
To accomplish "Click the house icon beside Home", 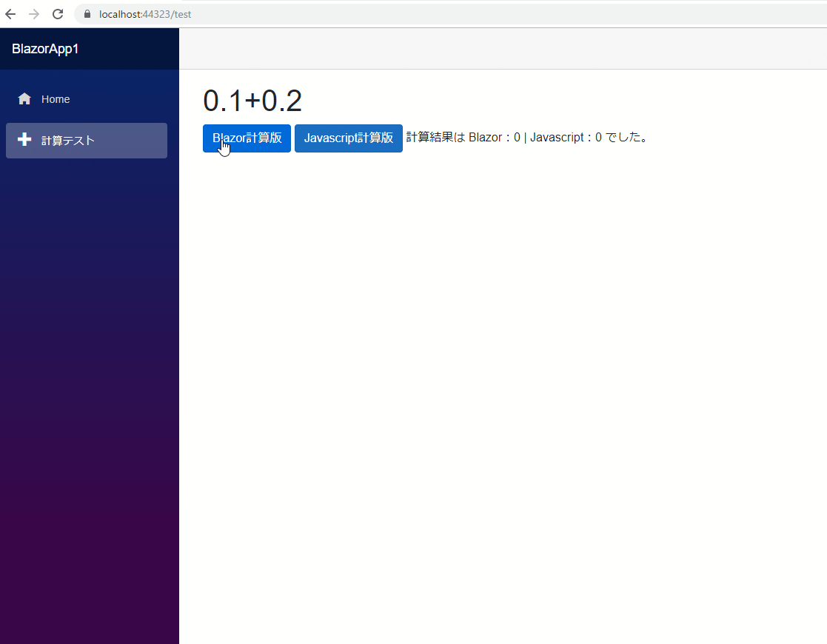I will coord(24,98).
